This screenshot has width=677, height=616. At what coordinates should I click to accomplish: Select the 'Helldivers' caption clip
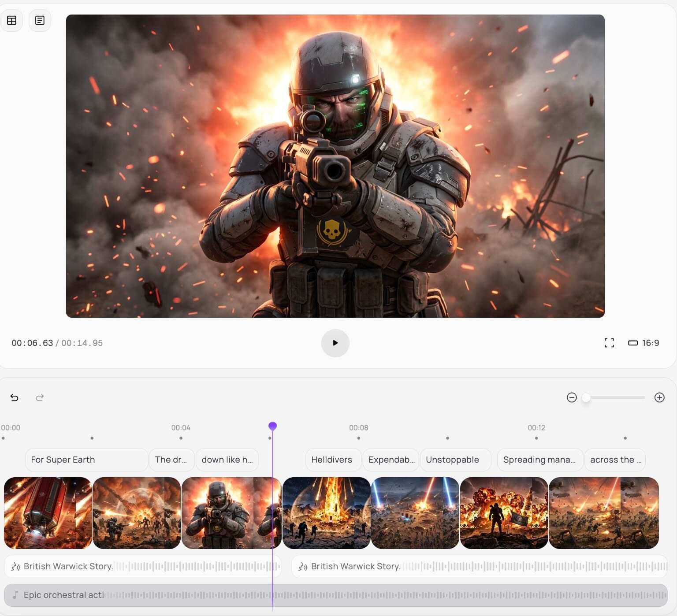point(333,460)
